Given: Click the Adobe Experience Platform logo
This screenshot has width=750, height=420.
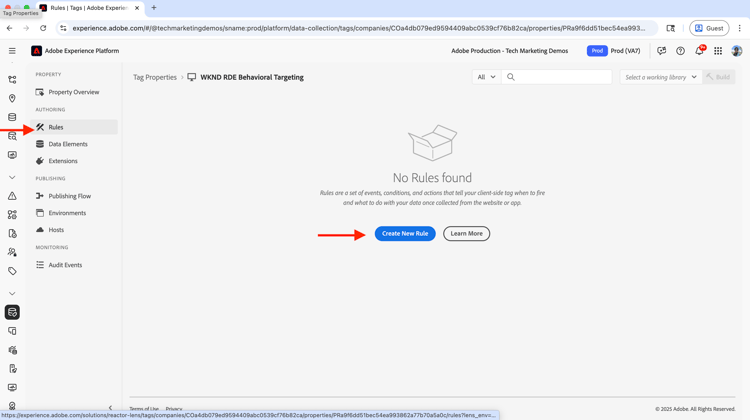Looking at the screenshot, I should point(36,51).
